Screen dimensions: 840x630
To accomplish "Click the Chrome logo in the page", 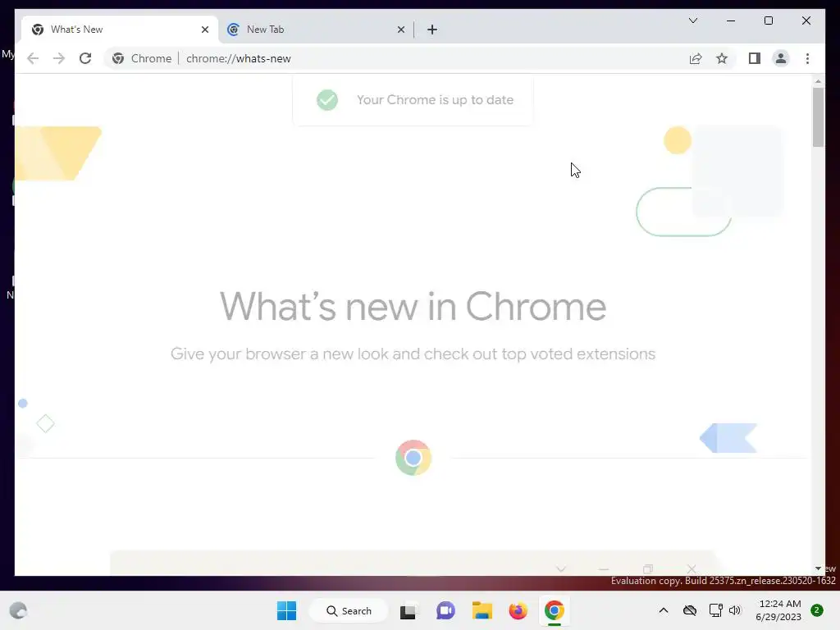I will (413, 458).
